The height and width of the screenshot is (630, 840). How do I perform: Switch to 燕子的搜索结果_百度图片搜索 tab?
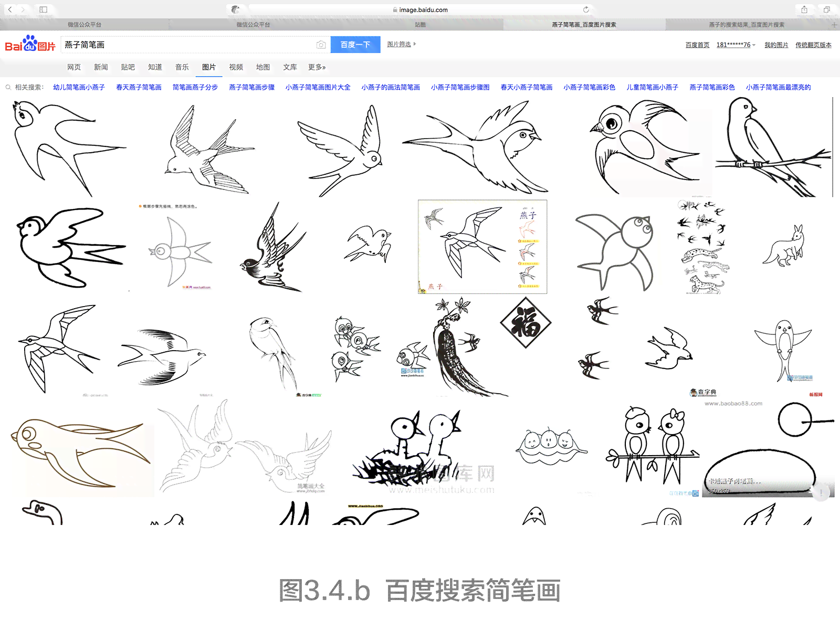(x=747, y=25)
